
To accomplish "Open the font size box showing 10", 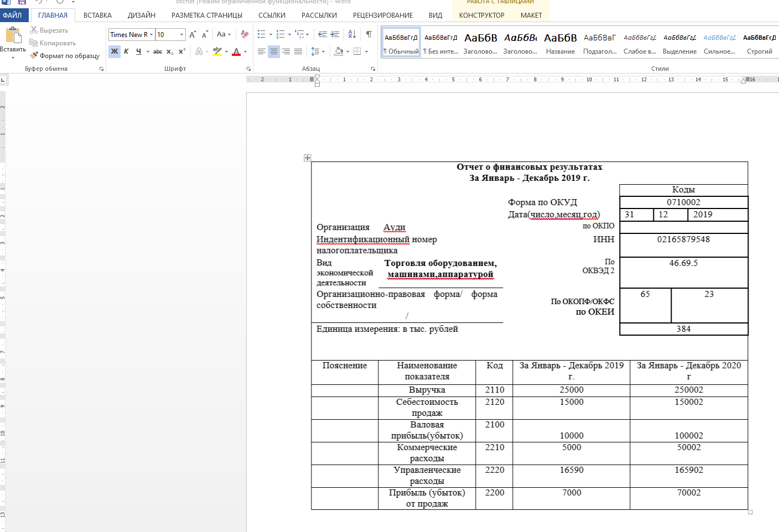I will click(170, 34).
